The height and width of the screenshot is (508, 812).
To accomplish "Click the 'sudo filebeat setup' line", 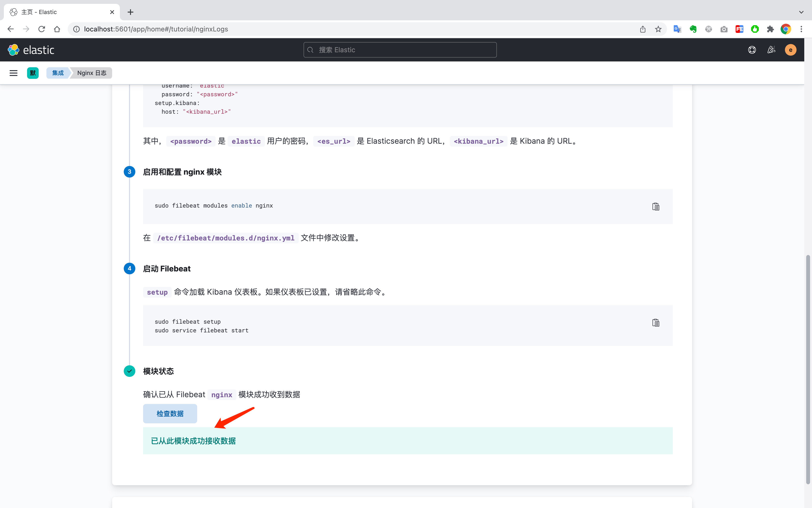I will [188, 321].
